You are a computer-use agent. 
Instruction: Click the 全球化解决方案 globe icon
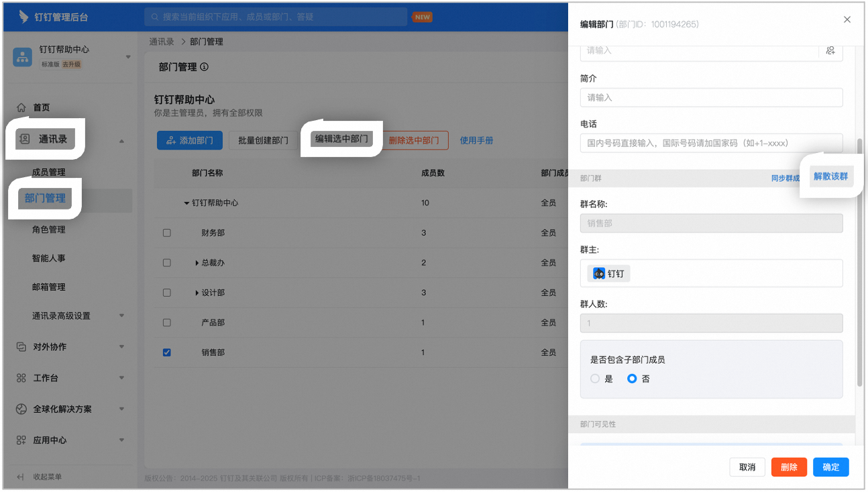[x=21, y=409]
